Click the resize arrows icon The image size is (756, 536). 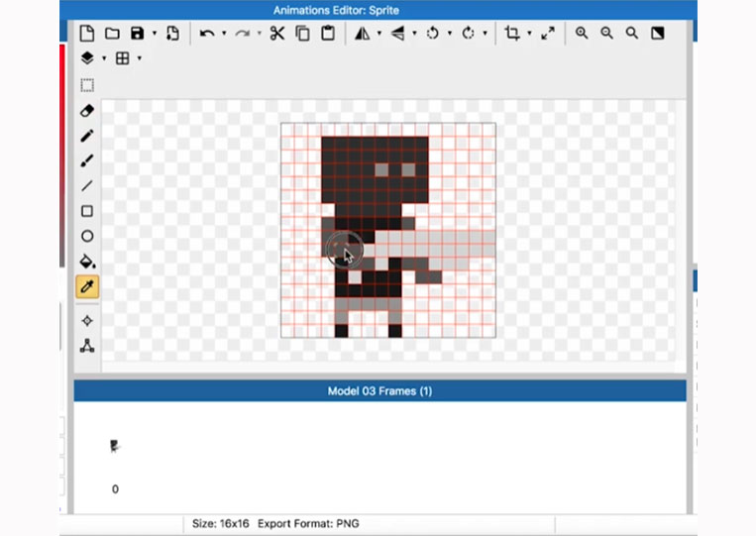point(548,34)
